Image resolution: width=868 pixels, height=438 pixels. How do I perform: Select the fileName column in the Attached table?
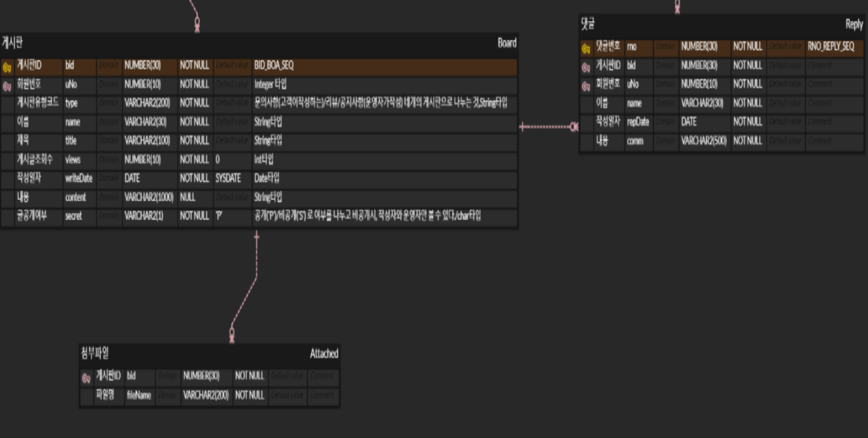click(x=139, y=395)
